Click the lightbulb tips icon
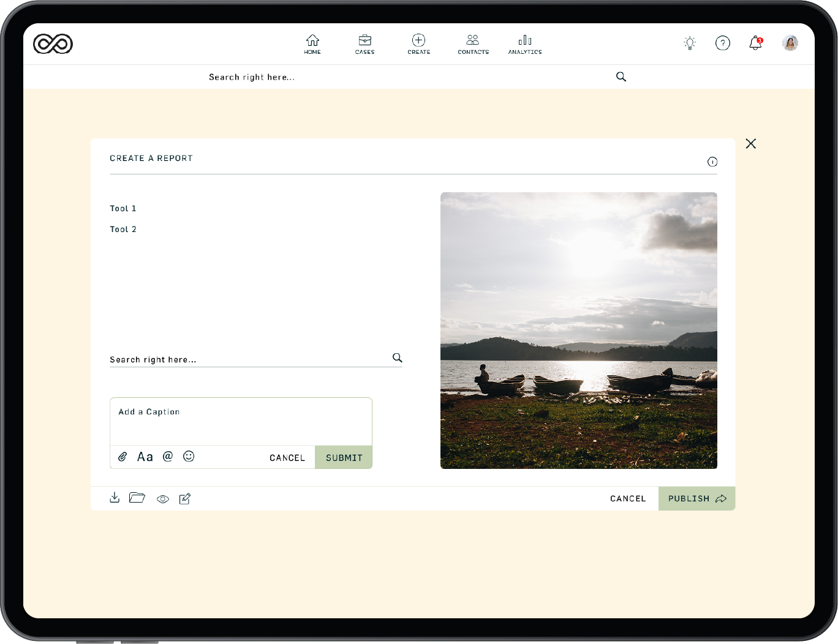 pyautogui.click(x=690, y=43)
